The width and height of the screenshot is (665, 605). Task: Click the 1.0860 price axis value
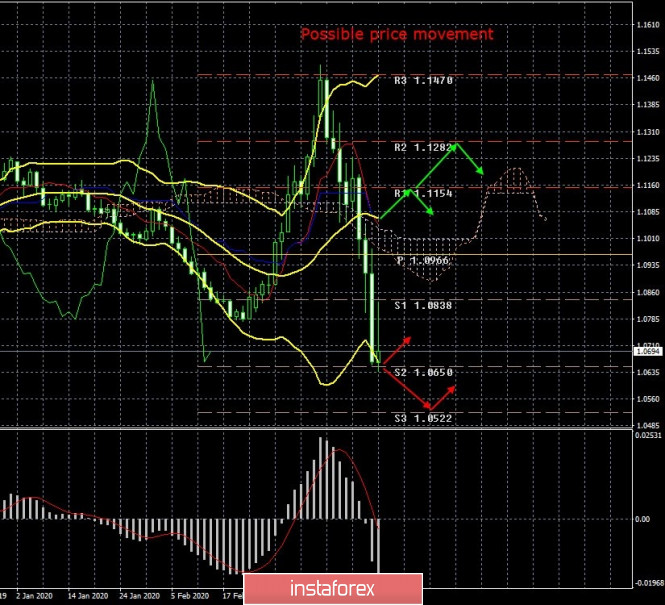coord(648,293)
